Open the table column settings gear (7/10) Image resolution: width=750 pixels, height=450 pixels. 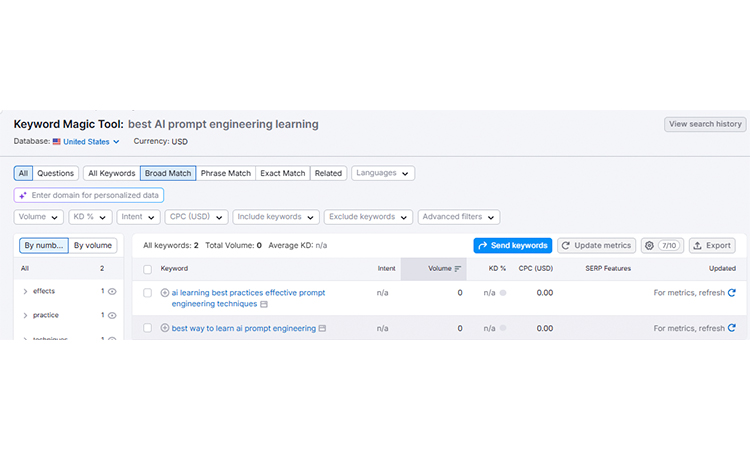coord(662,245)
